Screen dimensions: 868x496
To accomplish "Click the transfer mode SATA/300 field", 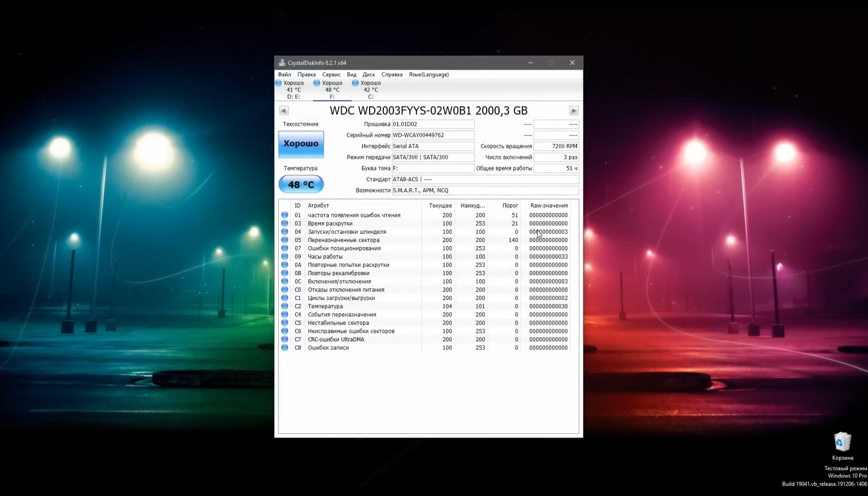I will coord(433,158).
